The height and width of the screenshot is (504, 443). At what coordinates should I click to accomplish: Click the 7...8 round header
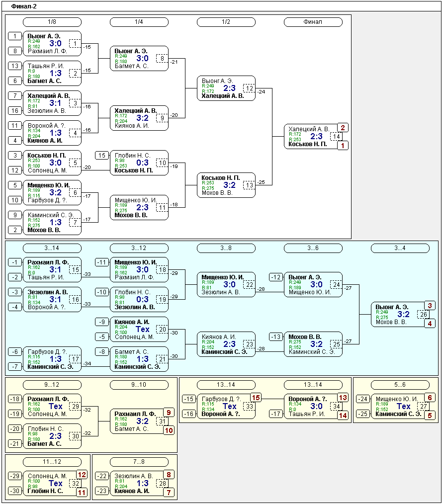pyautogui.click(x=139, y=462)
